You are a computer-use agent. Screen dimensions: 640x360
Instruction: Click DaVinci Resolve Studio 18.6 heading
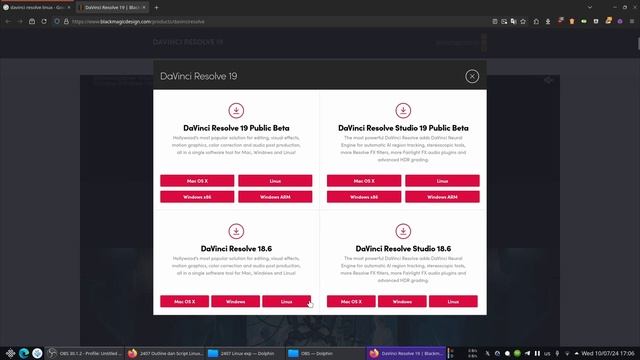coord(403,249)
